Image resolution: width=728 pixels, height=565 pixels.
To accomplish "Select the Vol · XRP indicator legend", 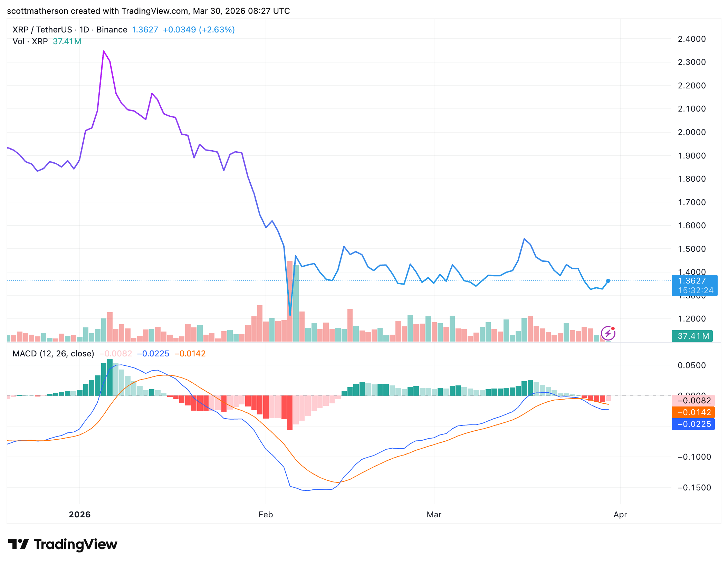I will tap(30, 41).
